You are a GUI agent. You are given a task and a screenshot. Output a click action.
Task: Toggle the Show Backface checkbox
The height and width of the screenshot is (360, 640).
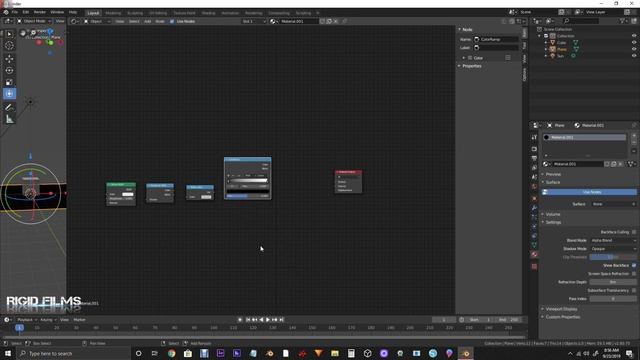[x=634, y=265]
